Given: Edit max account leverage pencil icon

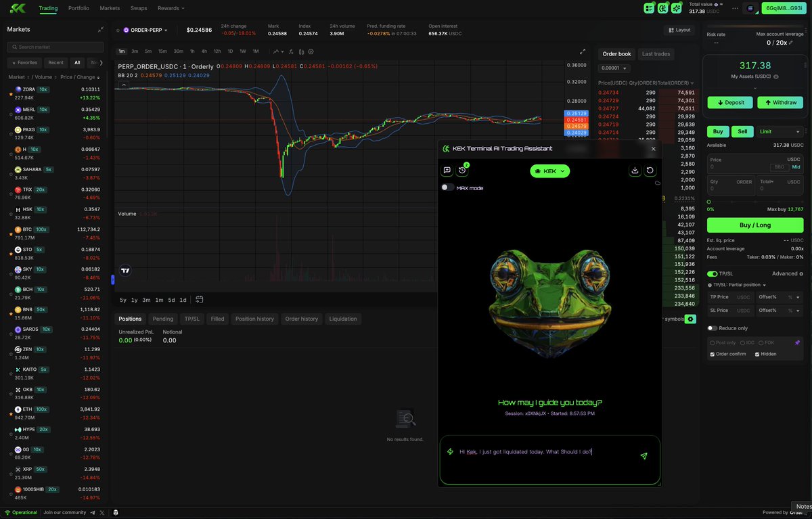Looking at the screenshot, I should pos(791,43).
